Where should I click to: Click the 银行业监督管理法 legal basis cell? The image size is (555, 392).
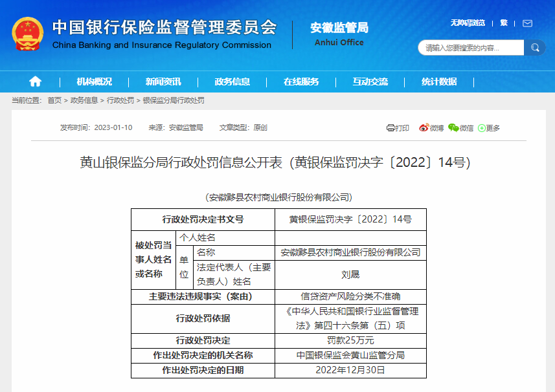pos(350,318)
